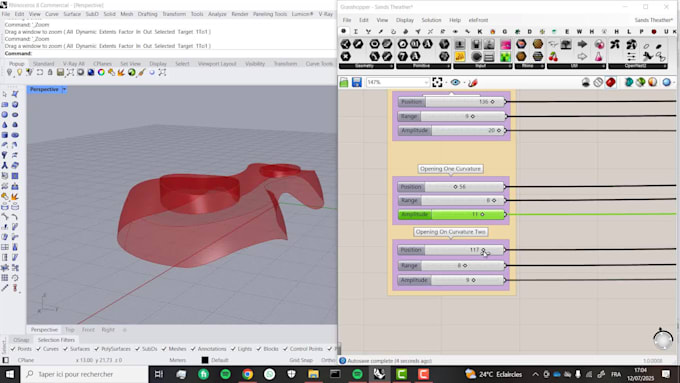The image size is (680, 383).
Task: Open the Panelling Tools menu in Rhino
Action: pyautogui.click(x=270, y=14)
